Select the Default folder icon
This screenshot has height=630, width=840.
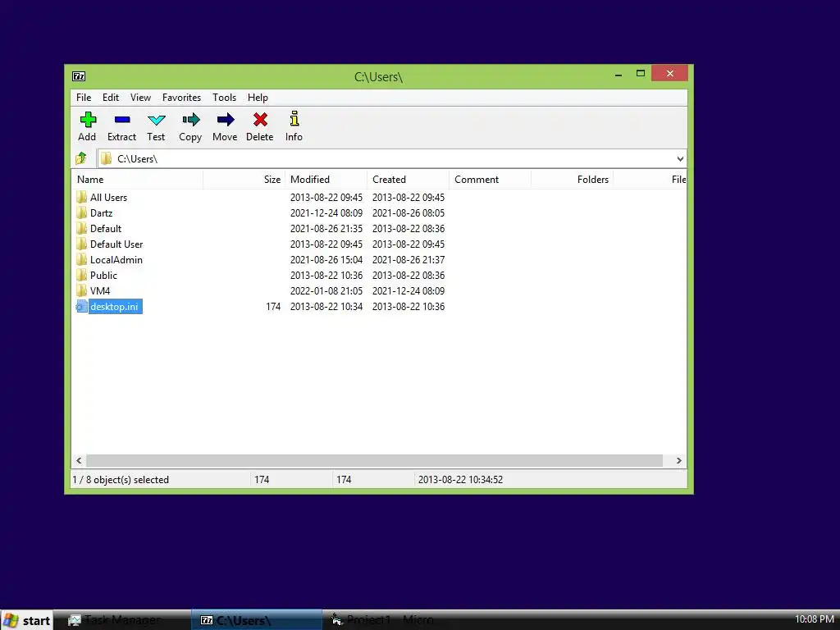click(81, 228)
